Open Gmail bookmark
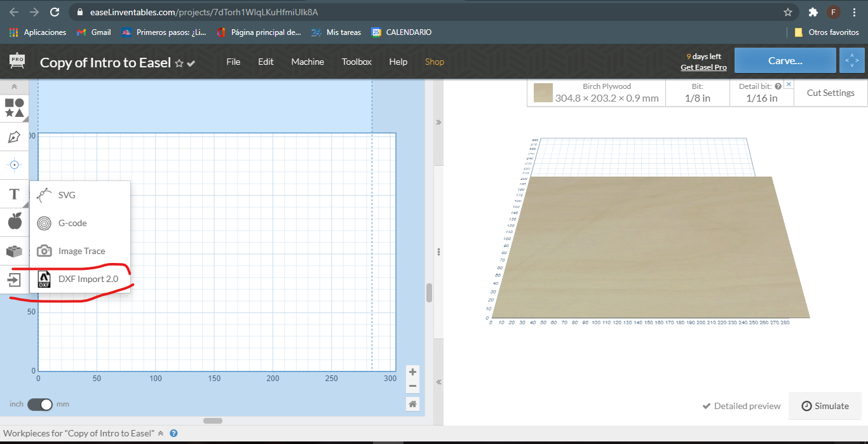 pyautogui.click(x=93, y=32)
